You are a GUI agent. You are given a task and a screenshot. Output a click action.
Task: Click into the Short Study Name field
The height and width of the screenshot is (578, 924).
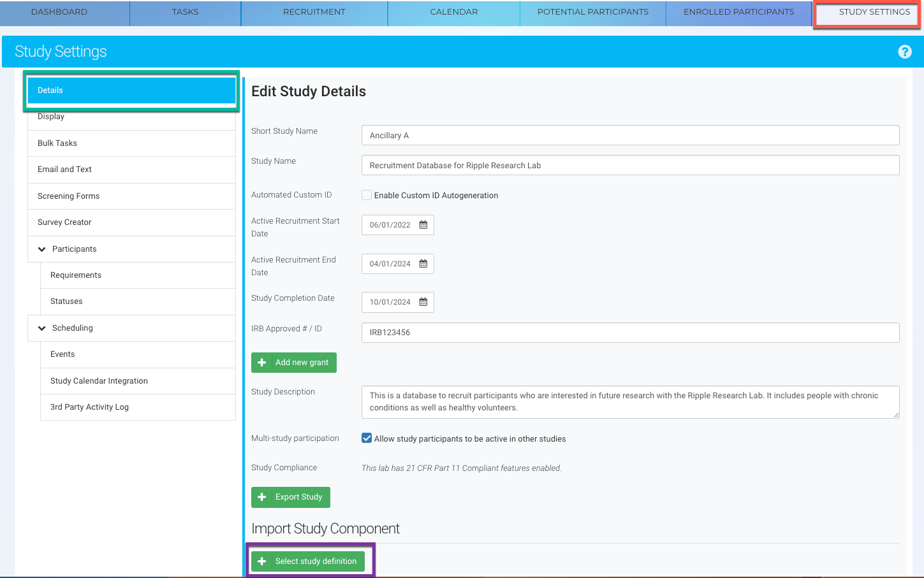click(630, 135)
